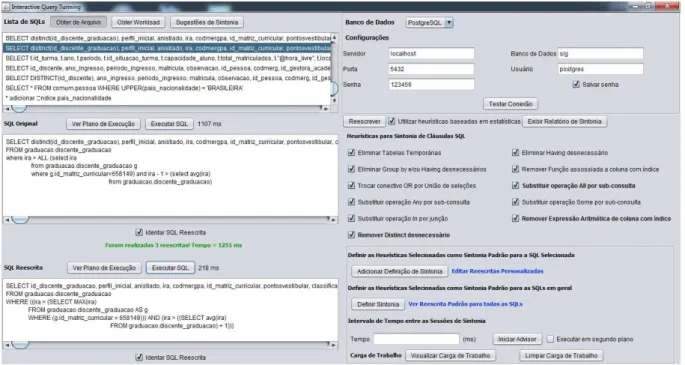The height and width of the screenshot is (365, 685).
Task: Click SQL list scroll down arrow
Action: [334, 100]
